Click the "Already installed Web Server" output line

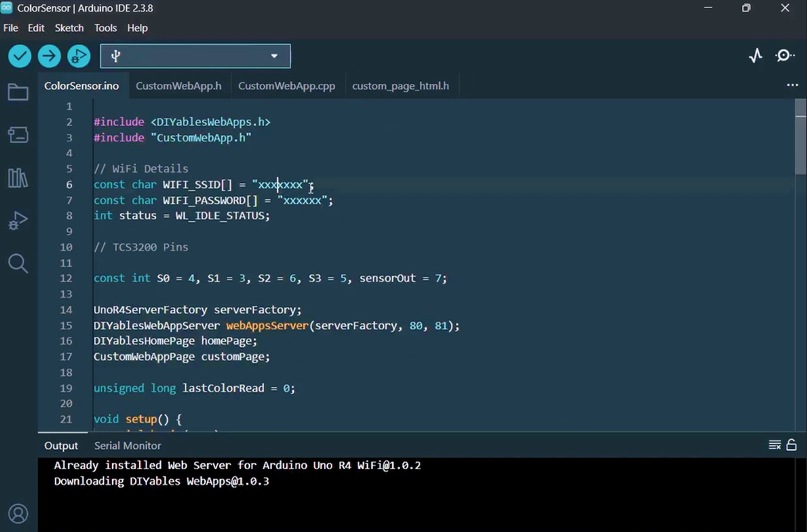coord(237,465)
